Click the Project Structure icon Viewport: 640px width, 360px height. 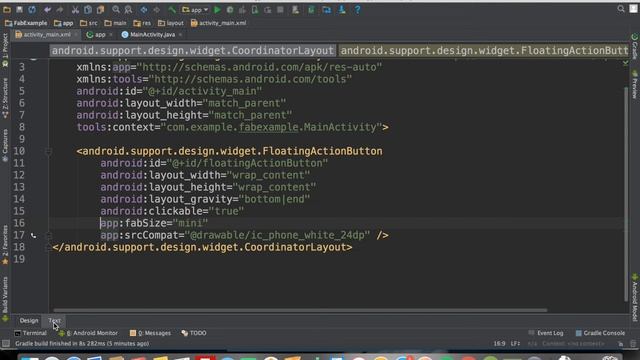[327, 9]
